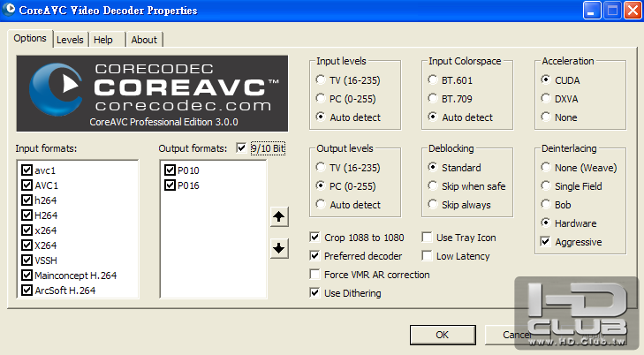This screenshot has height=355, width=644.
Task: Select Standard deblocking
Action: coord(433,167)
